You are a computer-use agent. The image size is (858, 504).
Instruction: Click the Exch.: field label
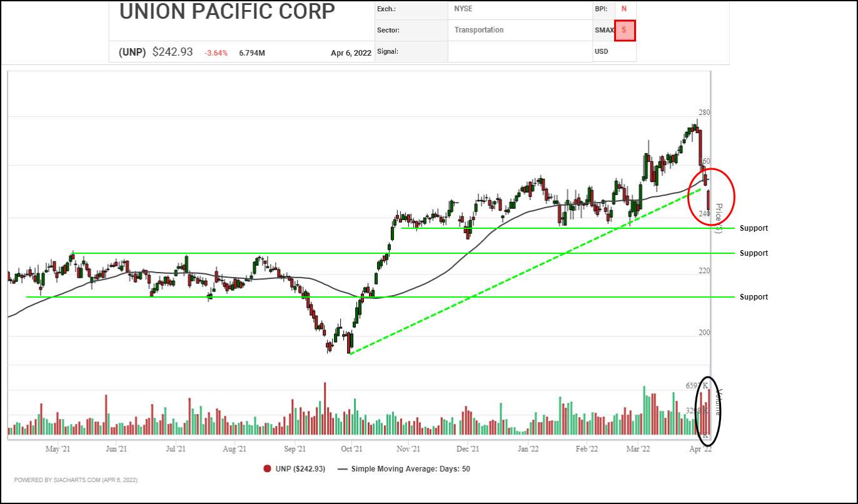pyautogui.click(x=386, y=10)
